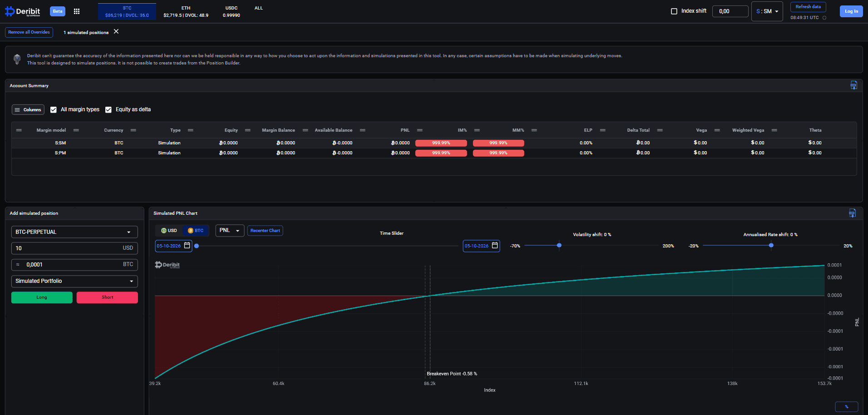Open the S:SM margin model dropdown
Viewport: 868px width, 415px height.
click(767, 11)
